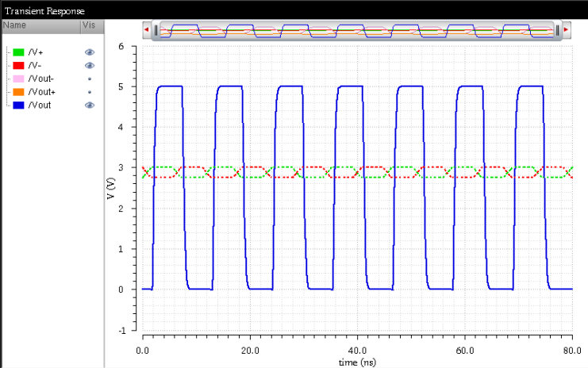The width and height of the screenshot is (588, 368).
Task: Grab the right handle of the overview slider
Action: coord(557,30)
